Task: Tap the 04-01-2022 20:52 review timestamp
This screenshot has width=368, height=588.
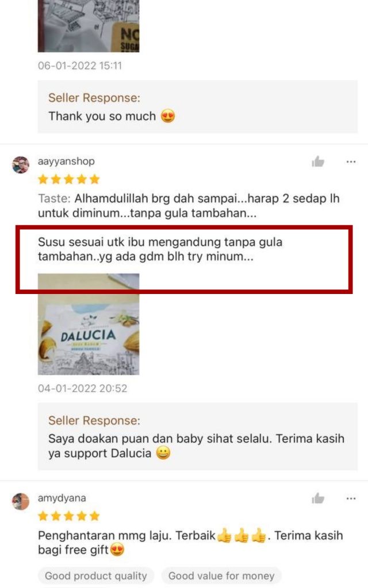Action: [82, 388]
